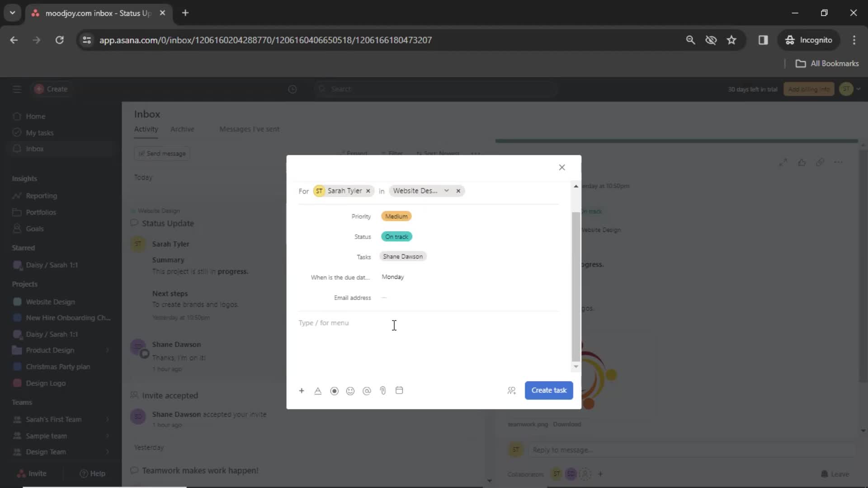Click the triangle/alert icon in toolbar

click(318, 390)
